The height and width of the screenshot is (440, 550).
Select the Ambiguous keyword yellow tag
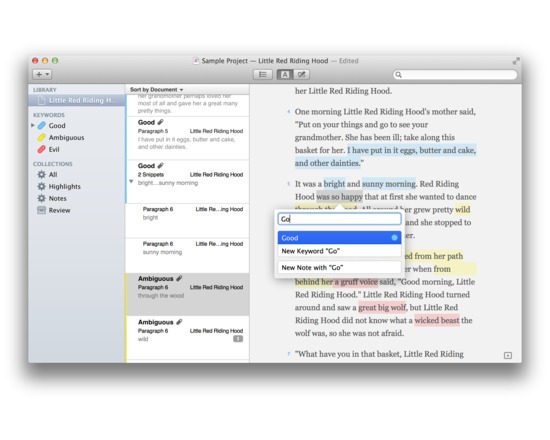pyautogui.click(x=41, y=137)
